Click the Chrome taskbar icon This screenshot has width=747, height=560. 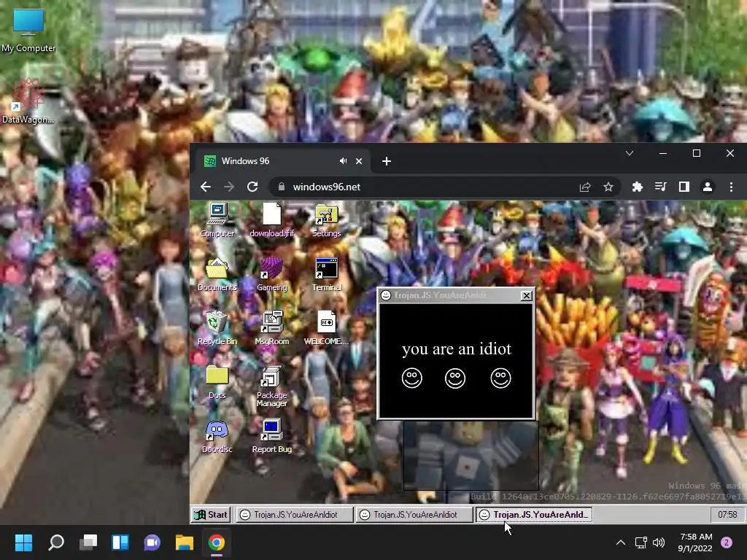point(216,542)
